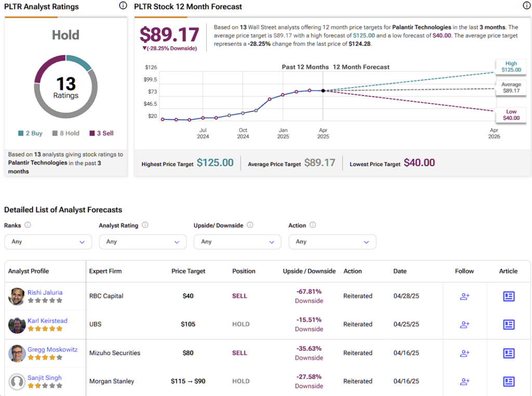Click the 13 Ratings donut chart

[66, 87]
